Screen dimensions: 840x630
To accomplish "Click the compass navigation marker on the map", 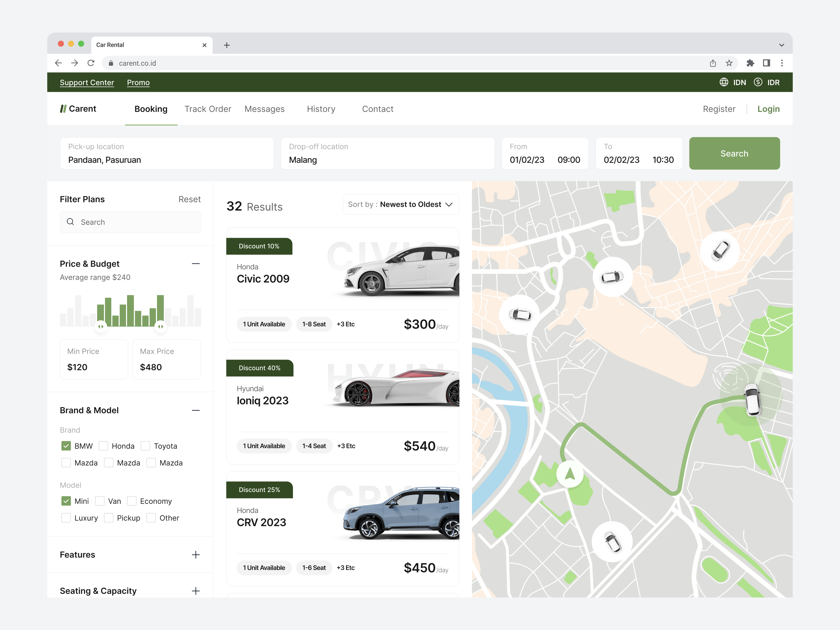I will [x=570, y=473].
